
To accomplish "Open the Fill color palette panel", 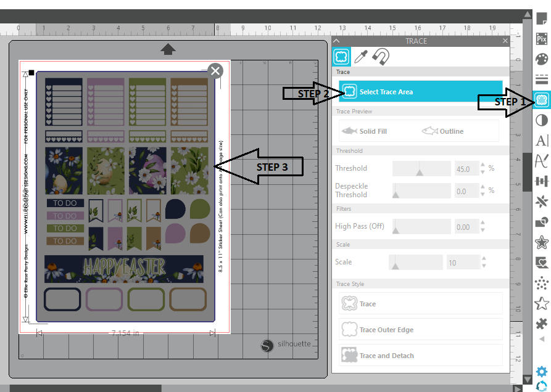I will pos(542,59).
